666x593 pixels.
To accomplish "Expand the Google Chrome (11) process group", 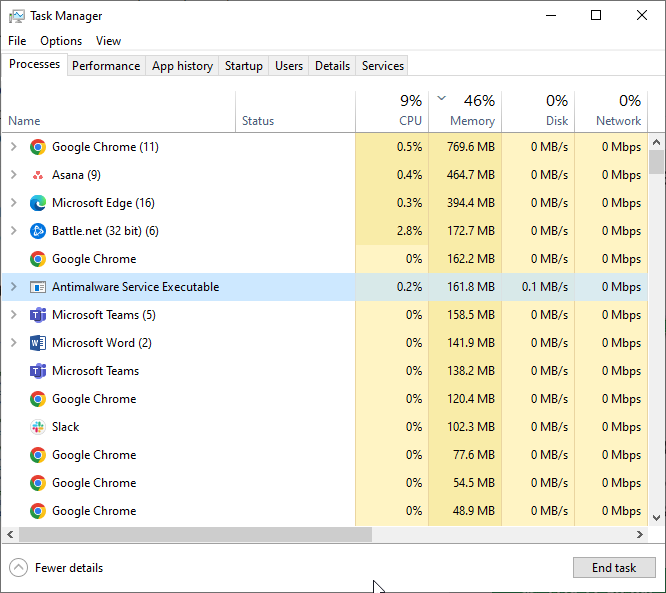I will click(14, 147).
